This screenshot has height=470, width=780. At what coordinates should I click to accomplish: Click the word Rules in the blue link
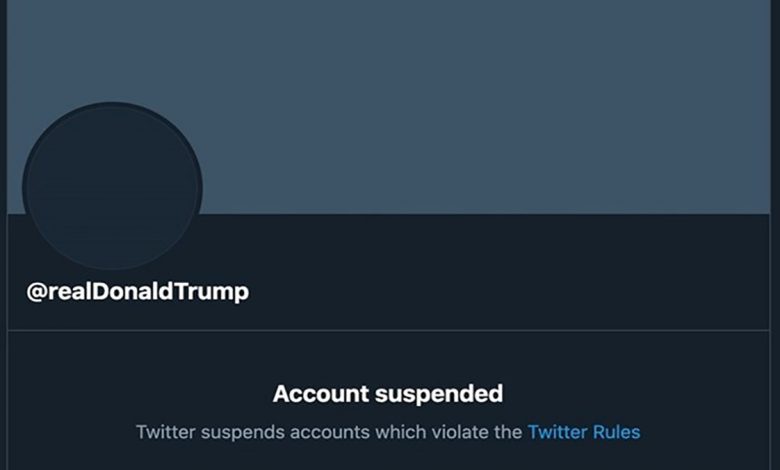point(616,432)
